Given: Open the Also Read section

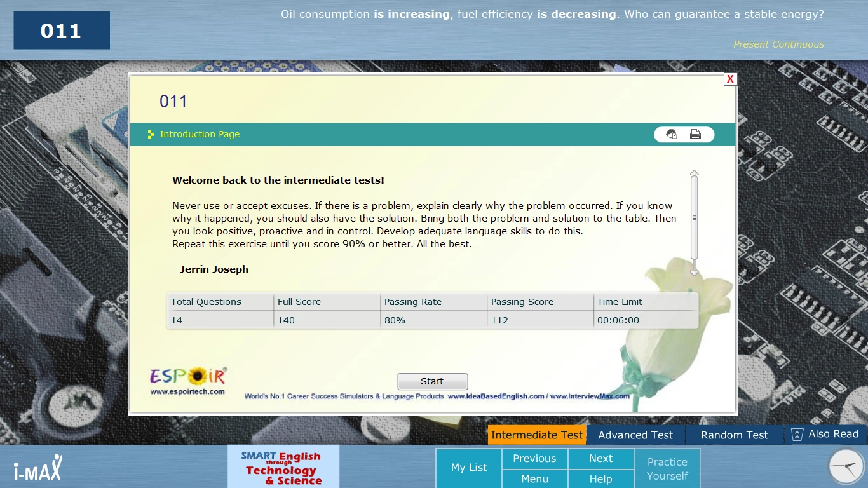Looking at the screenshot, I should click(x=825, y=435).
